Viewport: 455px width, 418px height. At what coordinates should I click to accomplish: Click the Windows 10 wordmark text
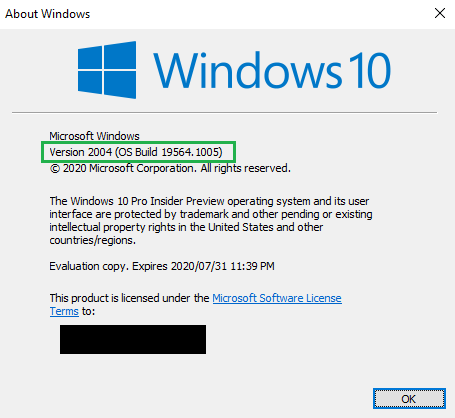272,71
